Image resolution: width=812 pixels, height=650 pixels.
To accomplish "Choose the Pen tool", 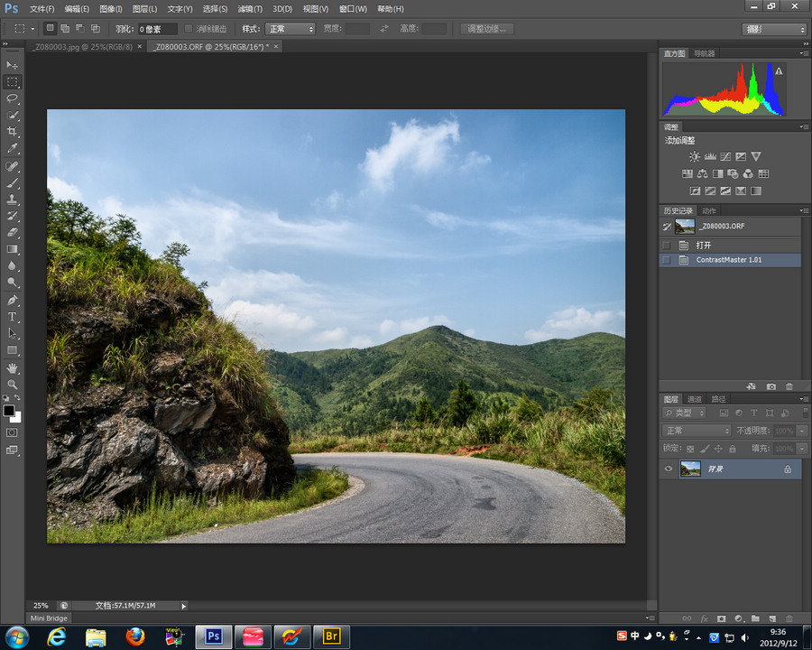I will tap(13, 300).
